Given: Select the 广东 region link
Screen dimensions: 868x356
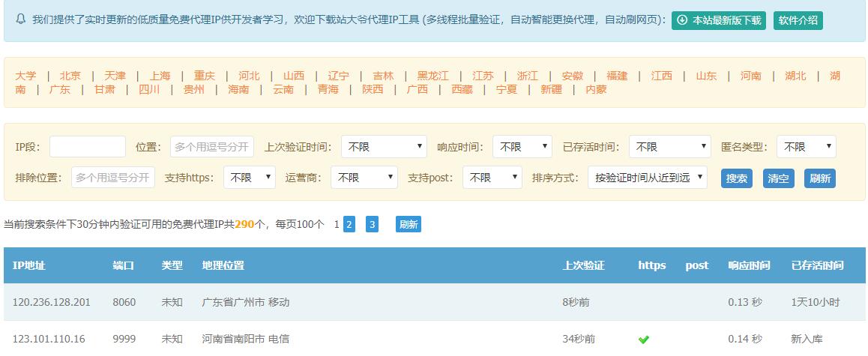Looking at the screenshot, I should [x=60, y=89].
